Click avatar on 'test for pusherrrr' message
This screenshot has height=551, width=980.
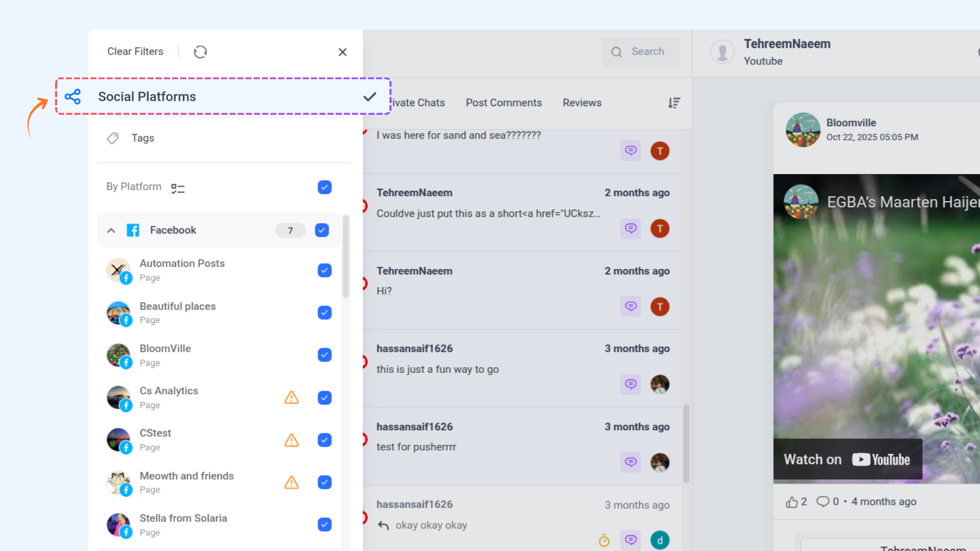click(x=660, y=462)
